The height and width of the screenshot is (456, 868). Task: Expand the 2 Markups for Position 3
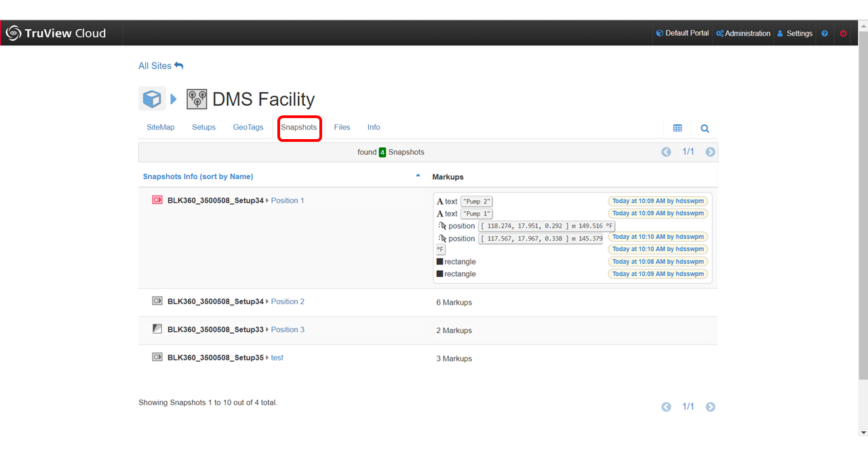[454, 330]
